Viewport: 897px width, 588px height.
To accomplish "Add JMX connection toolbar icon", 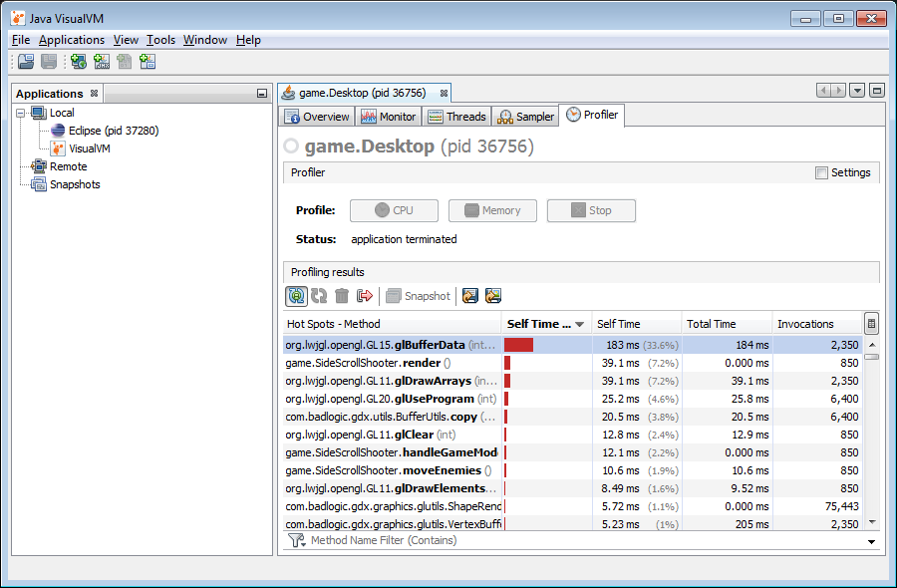I will point(102,61).
